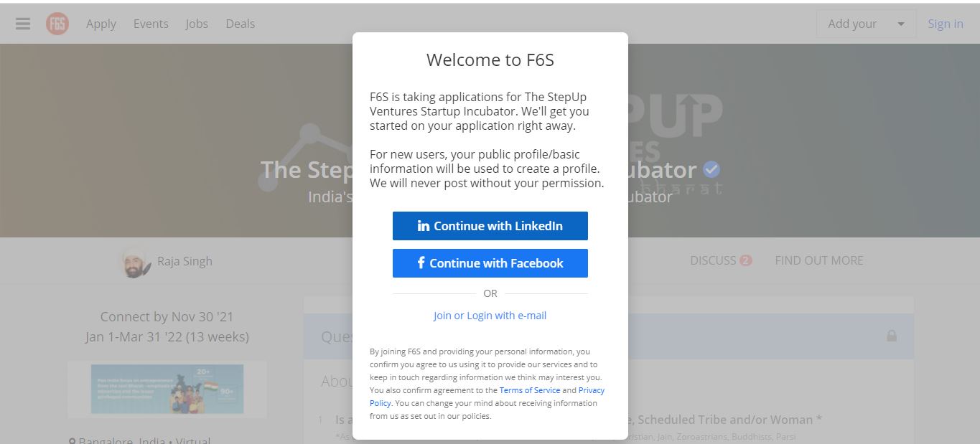Click the LinkedIn icon on the login button
Viewport: 980px width, 444px height.
tap(422, 225)
